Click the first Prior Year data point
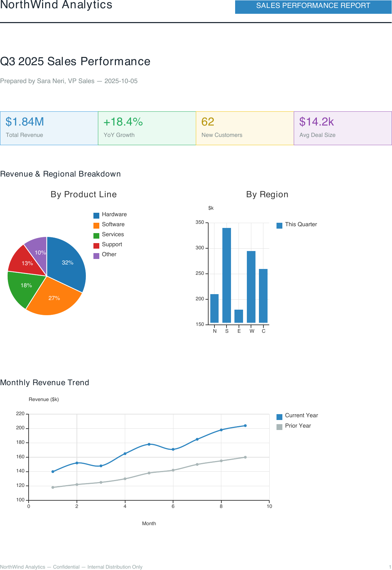392x570 pixels. [53, 487]
